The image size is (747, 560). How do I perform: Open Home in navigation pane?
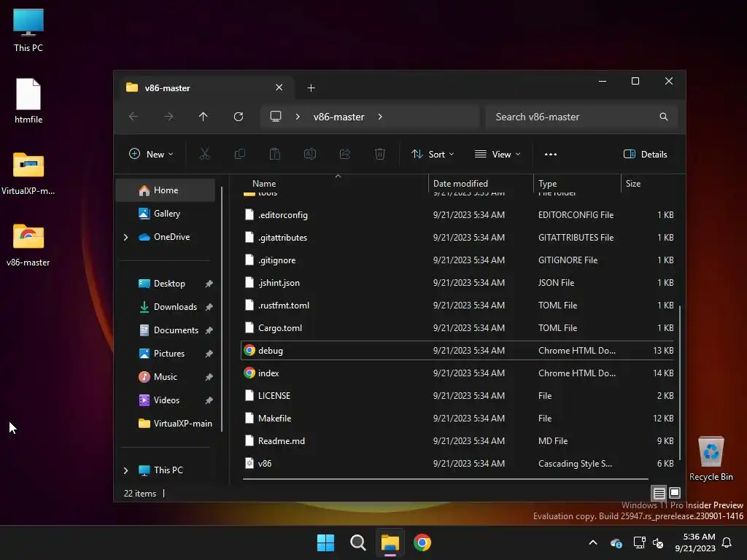(x=166, y=190)
